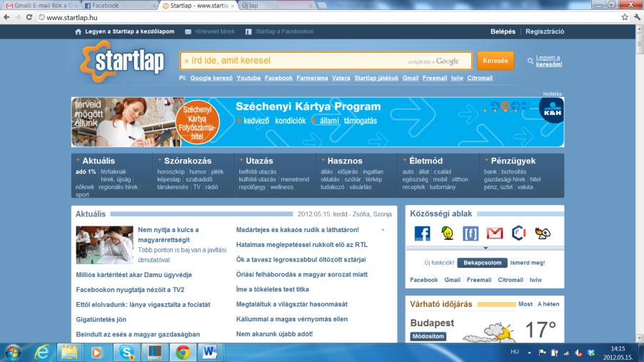Open the Youtube quick link below search

coord(248,78)
